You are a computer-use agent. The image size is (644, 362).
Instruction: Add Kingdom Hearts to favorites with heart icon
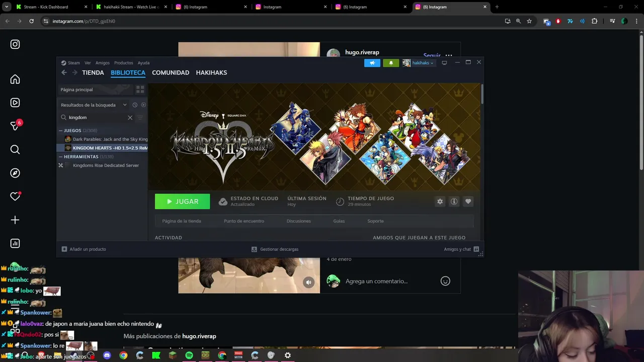point(468,202)
